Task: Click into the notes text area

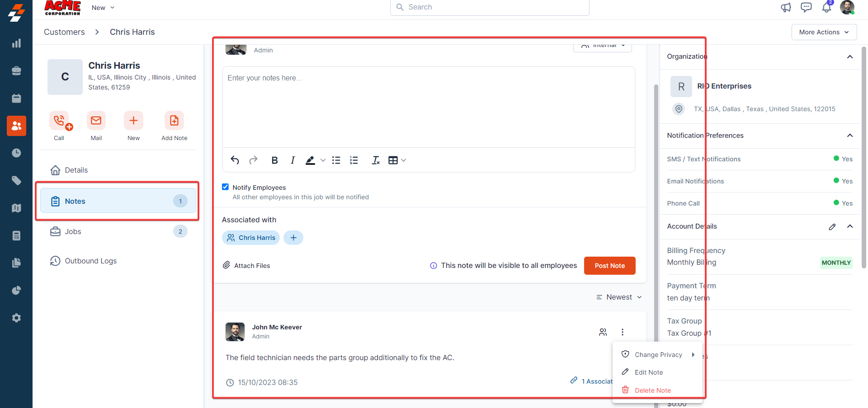Action: (429, 107)
